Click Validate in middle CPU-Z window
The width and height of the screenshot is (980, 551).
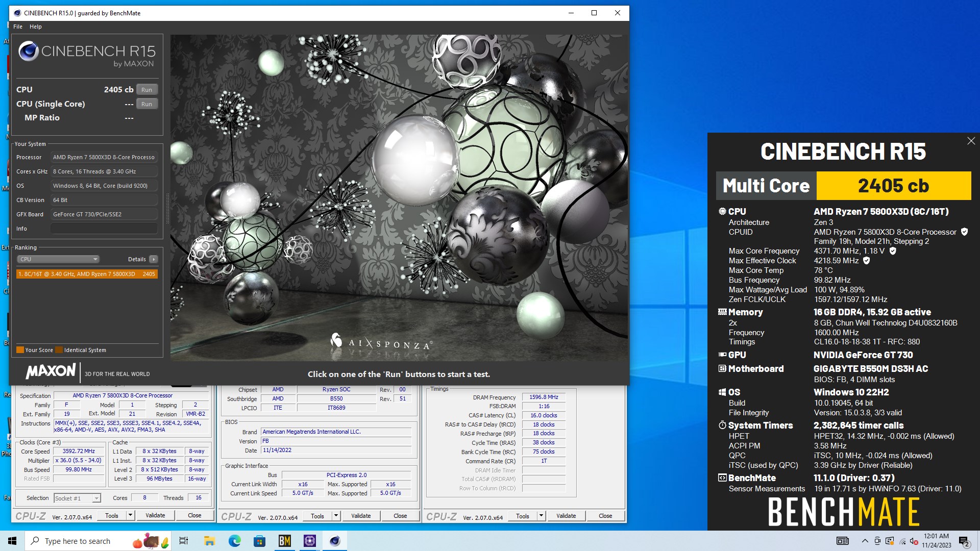click(361, 516)
